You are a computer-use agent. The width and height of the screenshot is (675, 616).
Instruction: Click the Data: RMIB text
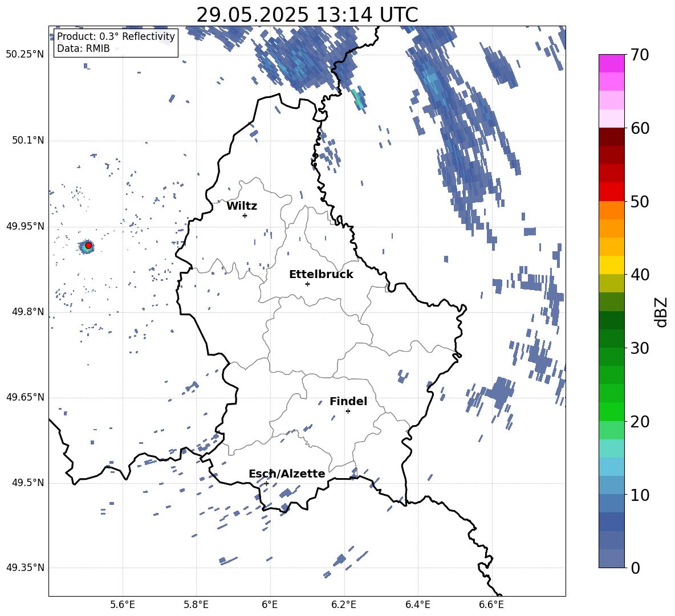tap(83, 48)
